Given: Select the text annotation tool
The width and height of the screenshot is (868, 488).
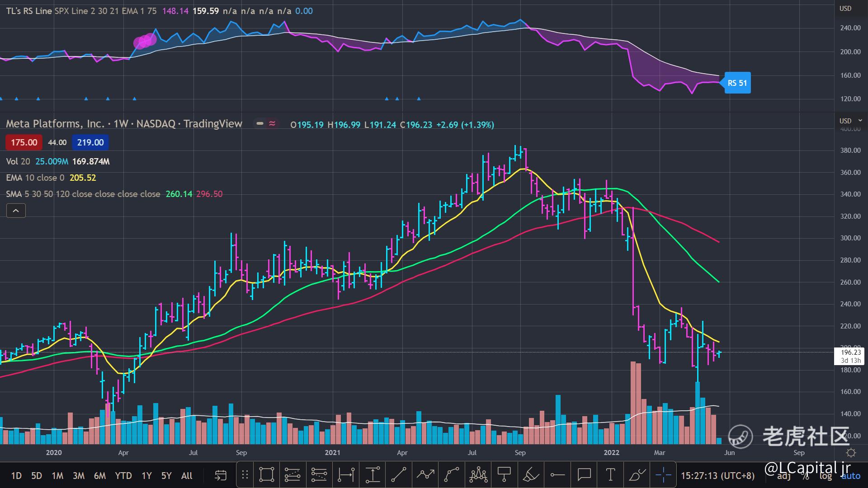Looking at the screenshot, I should pos(610,475).
